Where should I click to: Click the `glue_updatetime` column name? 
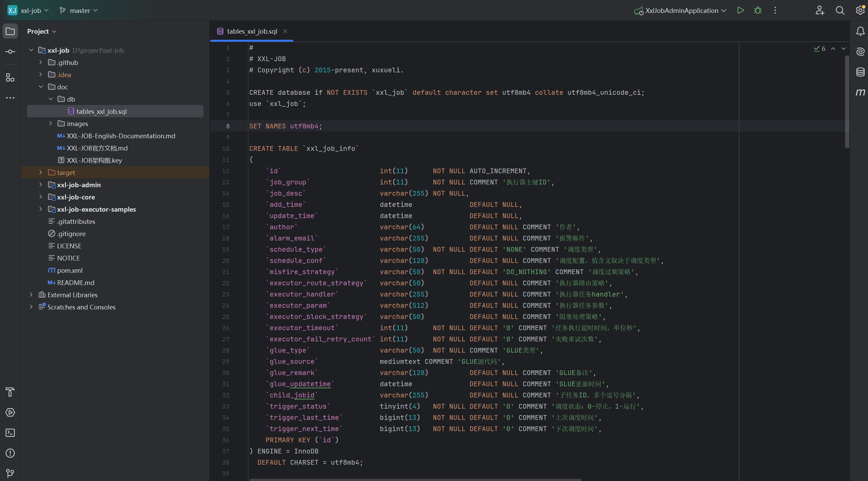pos(300,384)
